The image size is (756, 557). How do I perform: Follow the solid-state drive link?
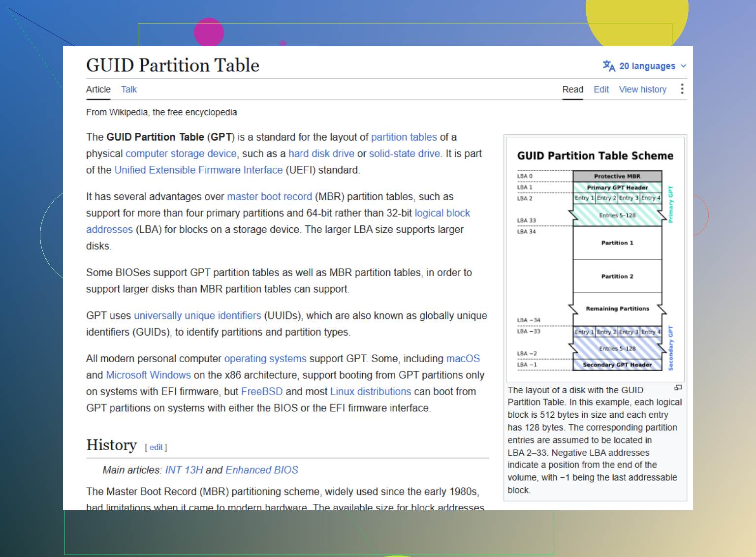coord(405,154)
